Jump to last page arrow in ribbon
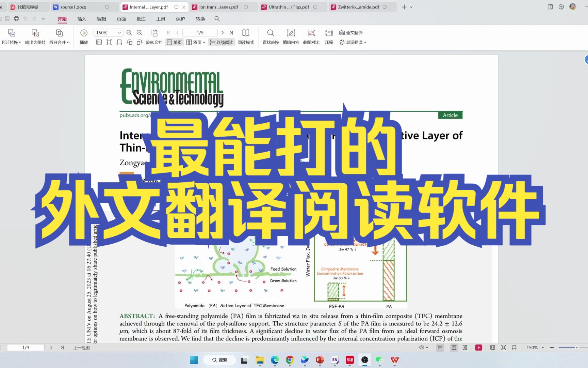588x368 pixels. [x=231, y=33]
